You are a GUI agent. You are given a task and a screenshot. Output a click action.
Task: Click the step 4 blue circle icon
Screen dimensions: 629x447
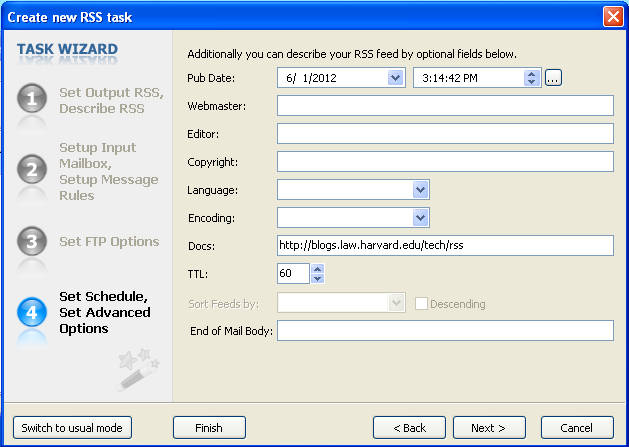32,312
